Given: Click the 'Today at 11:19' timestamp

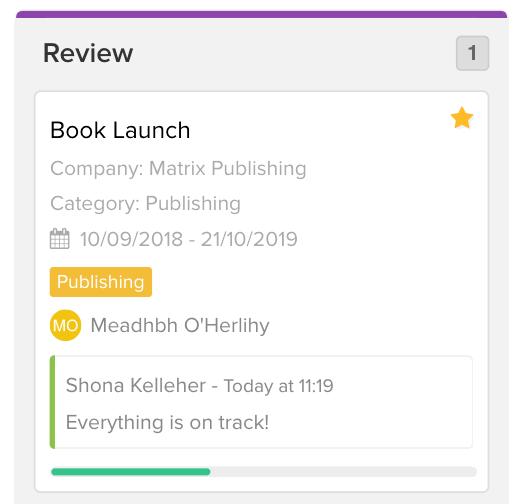Looking at the screenshot, I should click(x=278, y=386).
